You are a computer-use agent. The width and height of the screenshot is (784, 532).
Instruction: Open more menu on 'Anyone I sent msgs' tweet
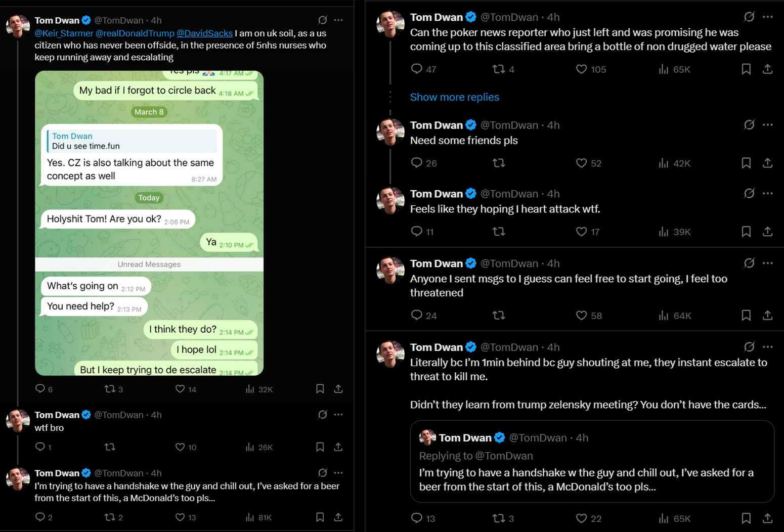[x=767, y=263]
